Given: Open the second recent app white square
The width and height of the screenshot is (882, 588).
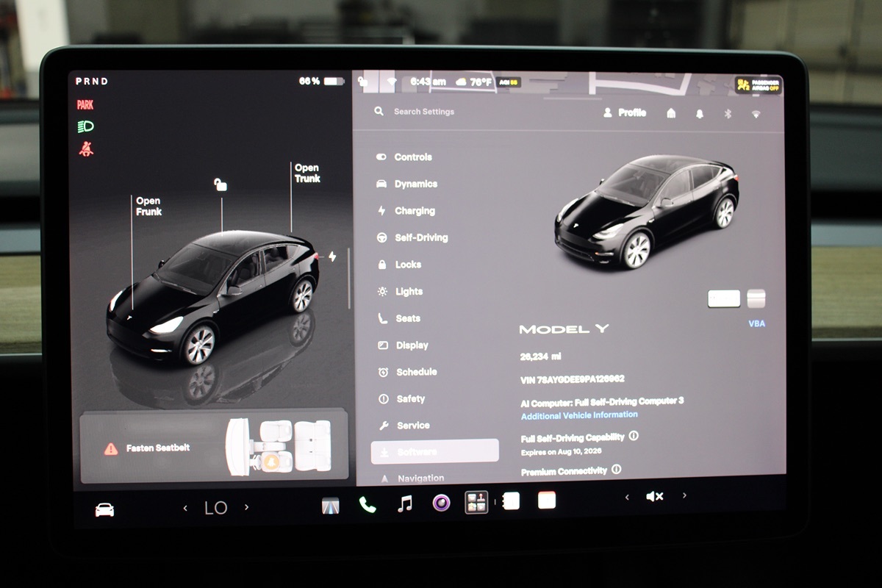Looking at the screenshot, I should (x=546, y=501).
